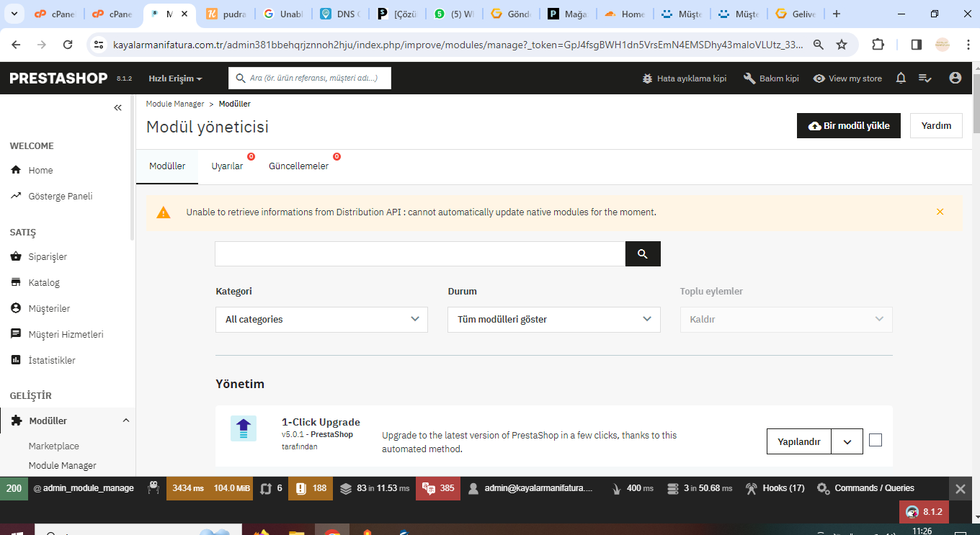Click the magnifier search button for modules
Screen dimensions: 980x535
pos(643,253)
